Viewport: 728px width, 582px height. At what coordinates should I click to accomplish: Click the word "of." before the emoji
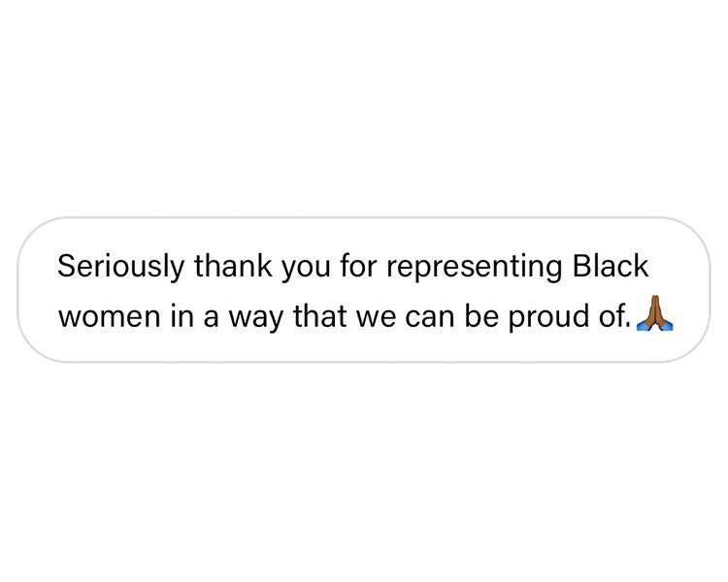pyautogui.click(x=614, y=315)
